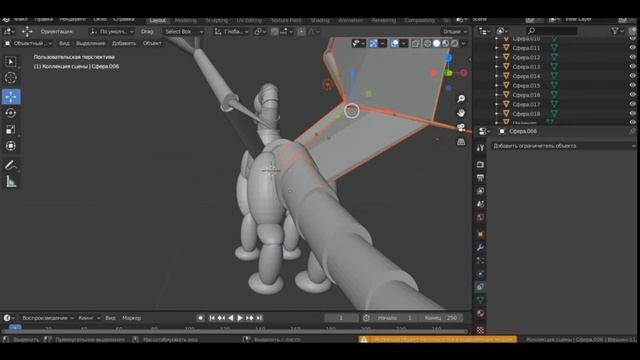
Task: Hide Сфера.013 with its eye icon
Action: [x=632, y=67]
